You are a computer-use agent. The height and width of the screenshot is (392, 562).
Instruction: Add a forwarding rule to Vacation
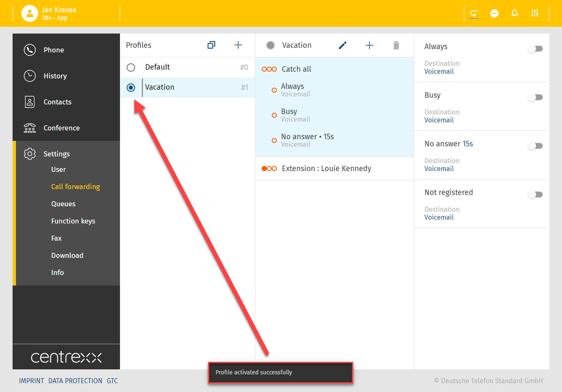click(x=369, y=45)
